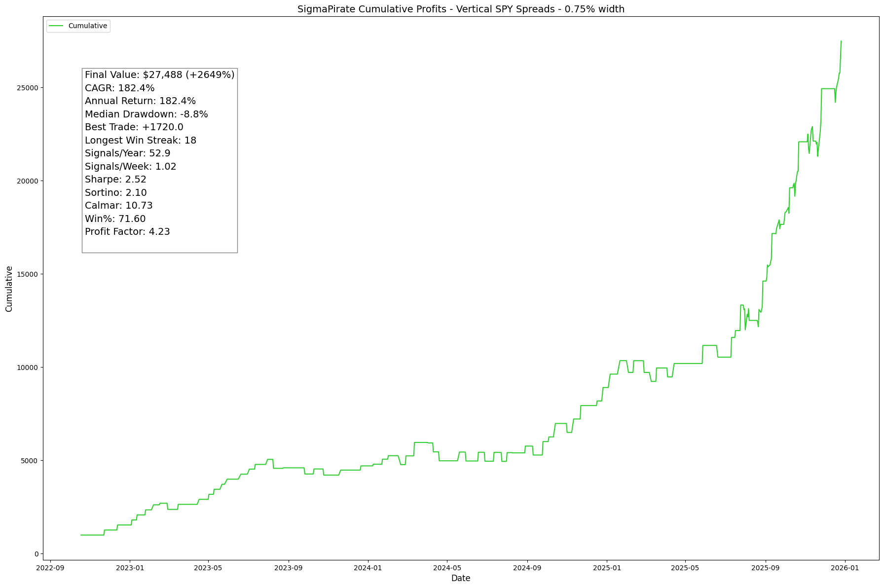This screenshot has width=884, height=588.
Task: Select the 2022-09 x-axis tick label
Action: click(x=50, y=567)
